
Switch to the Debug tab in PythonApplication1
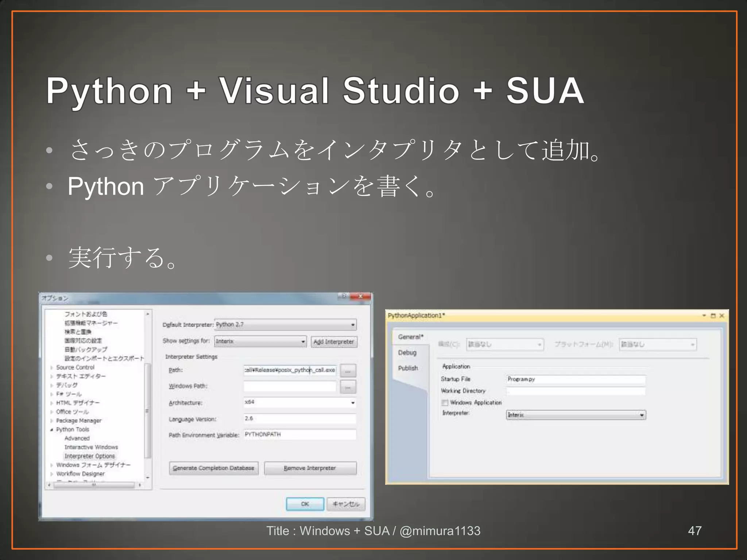coord(407,353)
